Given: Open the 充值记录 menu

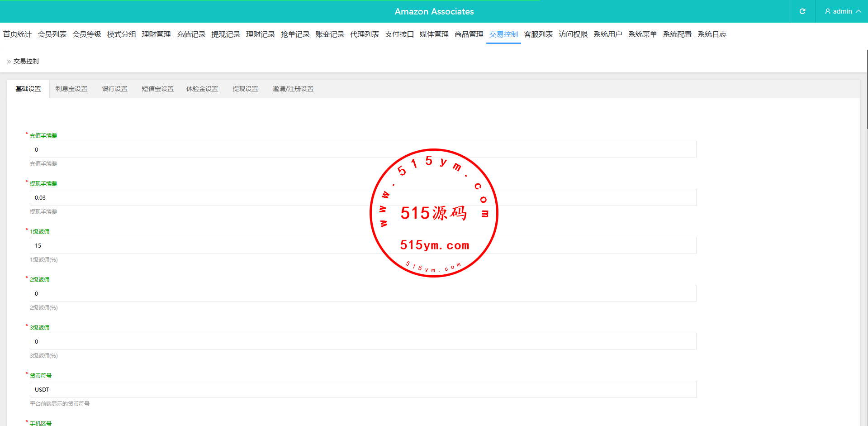Looking at the screenshot, I should [191, 34].
